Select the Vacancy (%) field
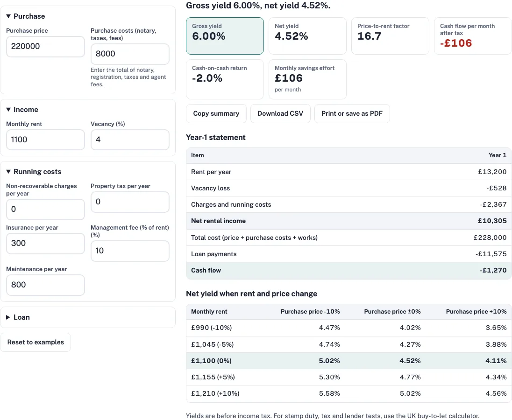This screenshot has height=420, width=512. pyautogui.click(x=130, y=140)
